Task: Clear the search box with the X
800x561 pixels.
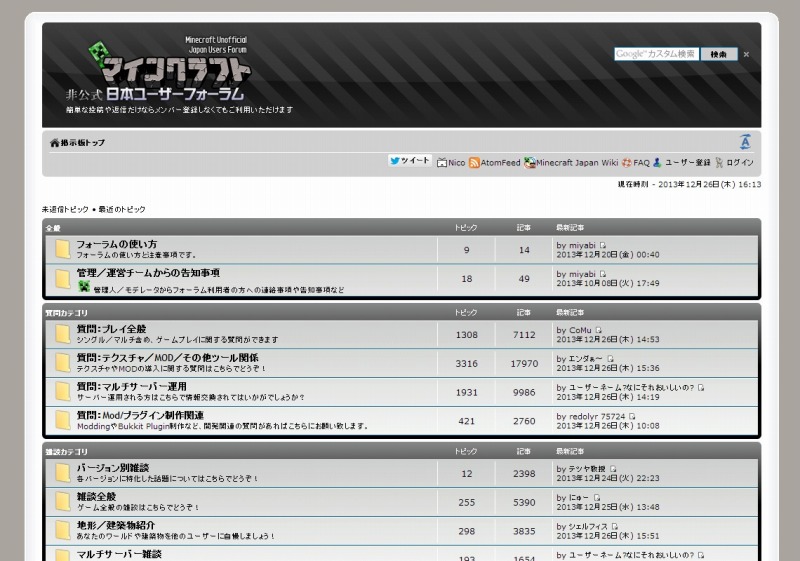Action: 746,54
